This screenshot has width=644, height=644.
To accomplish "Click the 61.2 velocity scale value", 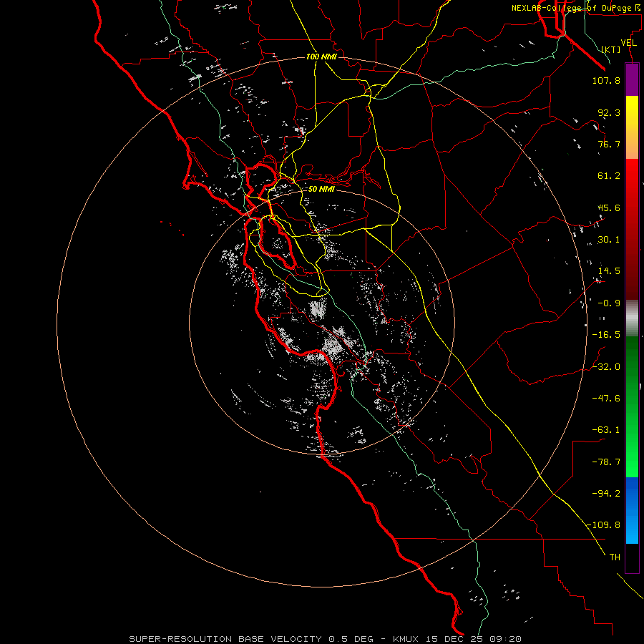I will (x=609, y=176).
